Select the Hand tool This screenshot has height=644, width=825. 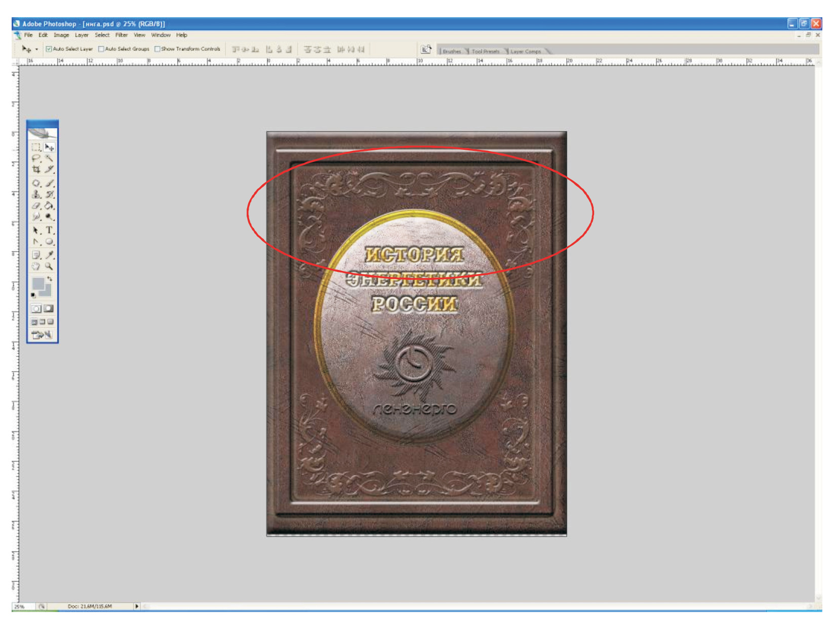pyautogui.click(x=36, y=266)
